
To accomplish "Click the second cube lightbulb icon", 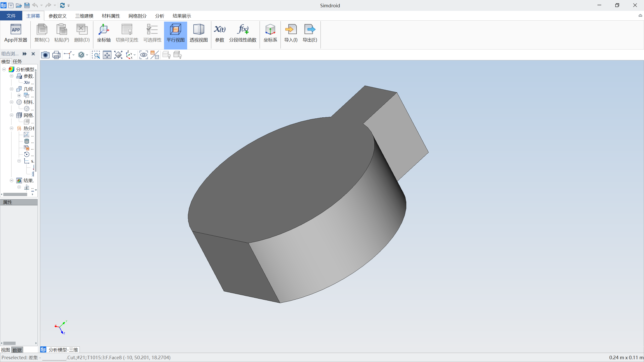I will pos(178,55).
